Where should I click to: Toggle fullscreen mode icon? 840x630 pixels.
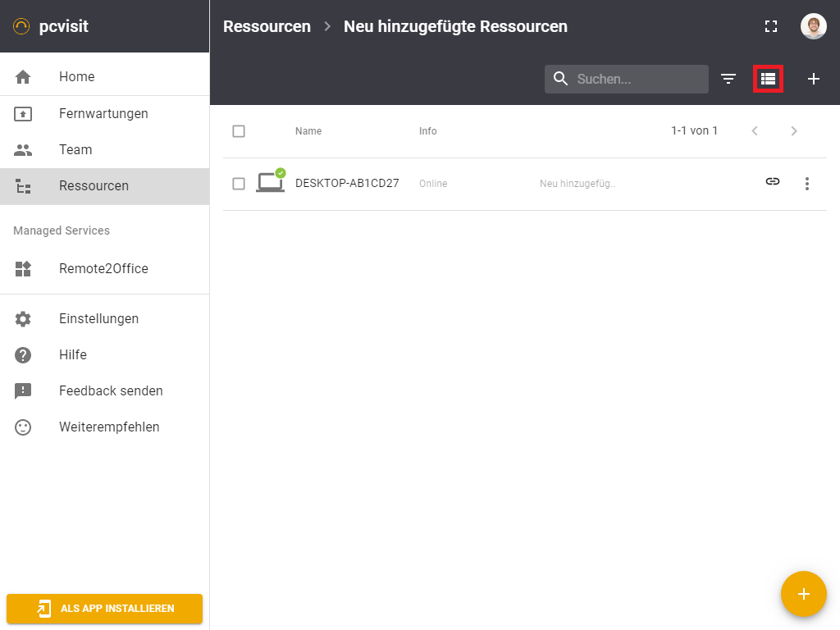coord(770,26)
